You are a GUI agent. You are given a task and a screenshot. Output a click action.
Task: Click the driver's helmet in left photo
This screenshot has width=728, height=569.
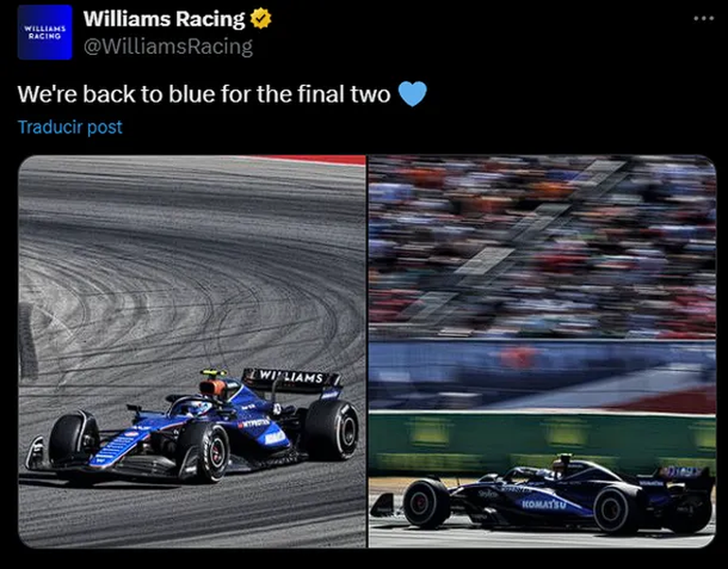coord(196,407)
